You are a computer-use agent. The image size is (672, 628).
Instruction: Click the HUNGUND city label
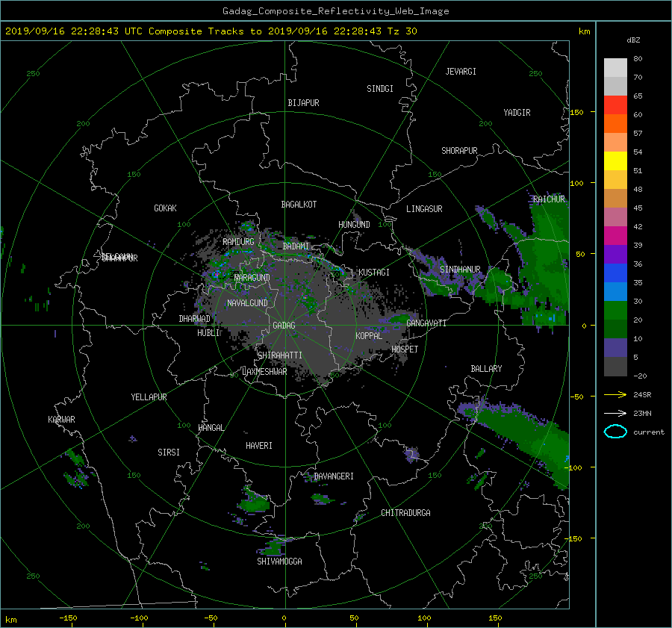click(354, 225)
